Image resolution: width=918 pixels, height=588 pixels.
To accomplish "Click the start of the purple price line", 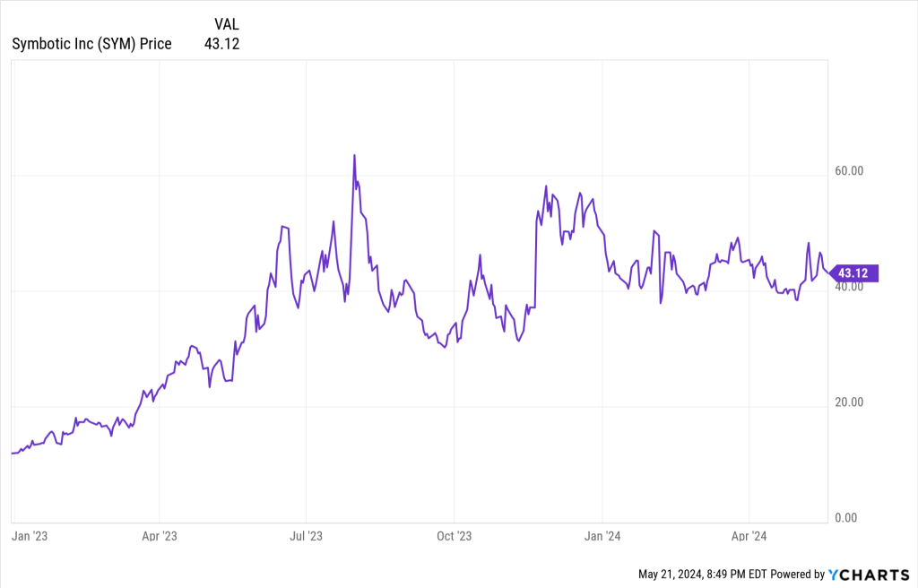I will click(x=12, y=454).
